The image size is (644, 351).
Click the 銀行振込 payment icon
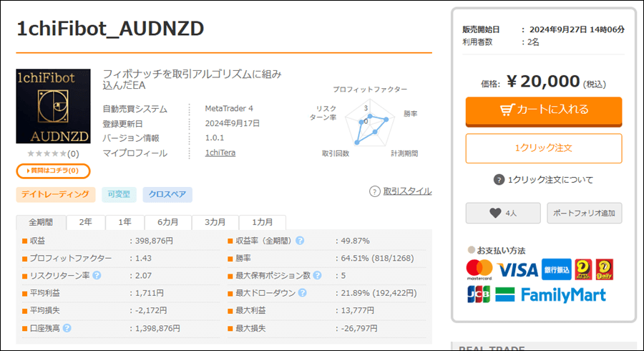(x=557, y=269)
